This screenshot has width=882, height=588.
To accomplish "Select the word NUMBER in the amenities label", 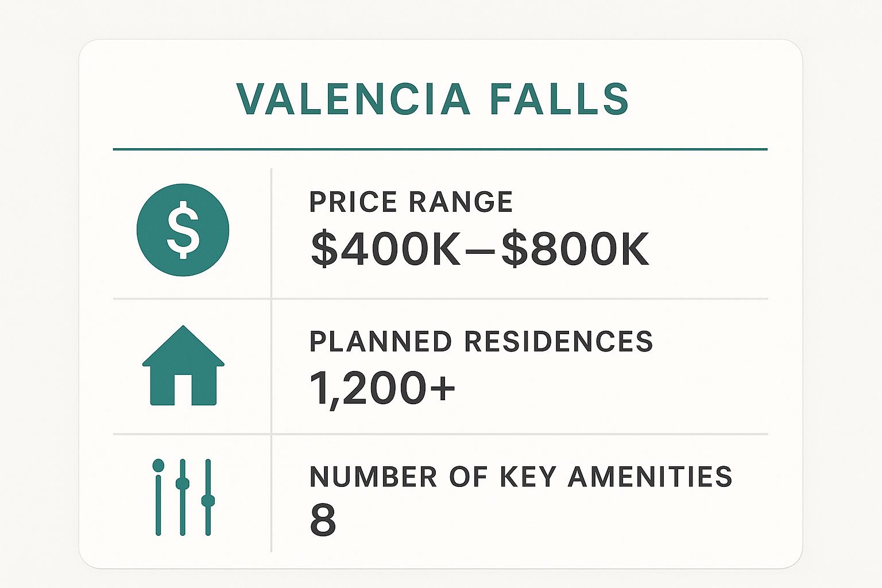I will point(373,477).
